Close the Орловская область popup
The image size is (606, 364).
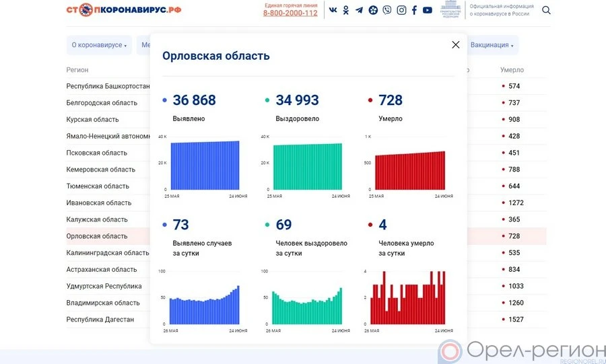point(456,44)
